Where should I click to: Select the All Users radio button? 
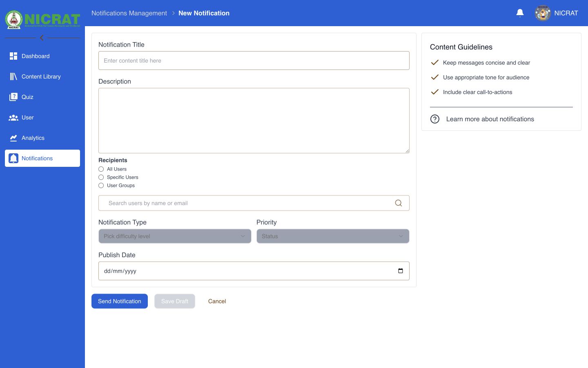pos(101,169)
